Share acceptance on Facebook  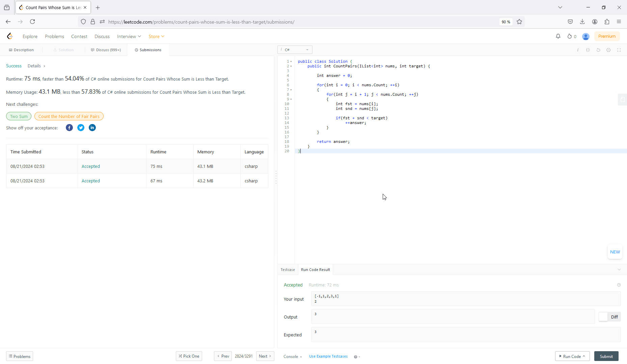point(69,127)
